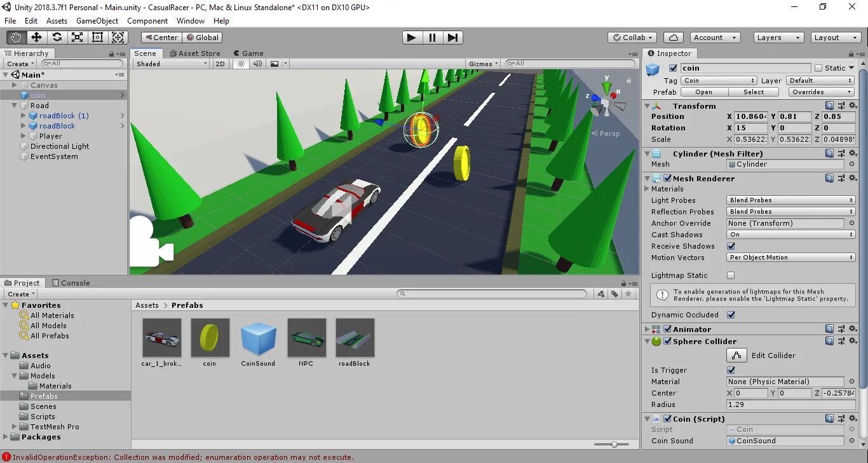The image size is (868, 463).
Task: Expand the Materials section
Action: [x=648, y=189]
